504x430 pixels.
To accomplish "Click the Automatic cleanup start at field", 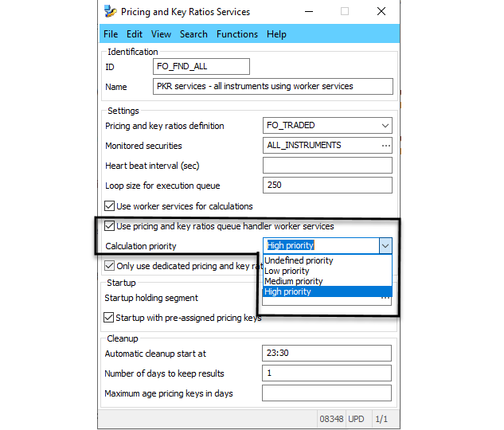I will point(326,354).
